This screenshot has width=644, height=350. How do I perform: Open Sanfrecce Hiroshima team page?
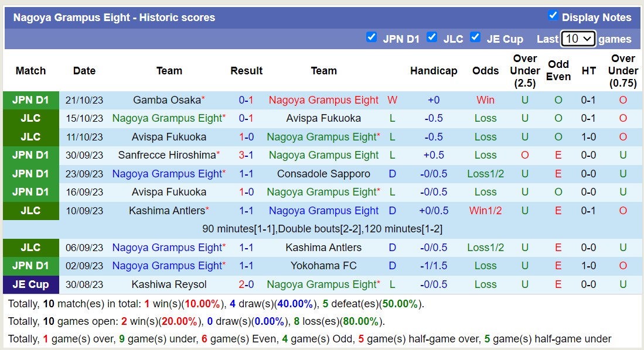click(x=167, y=155)
